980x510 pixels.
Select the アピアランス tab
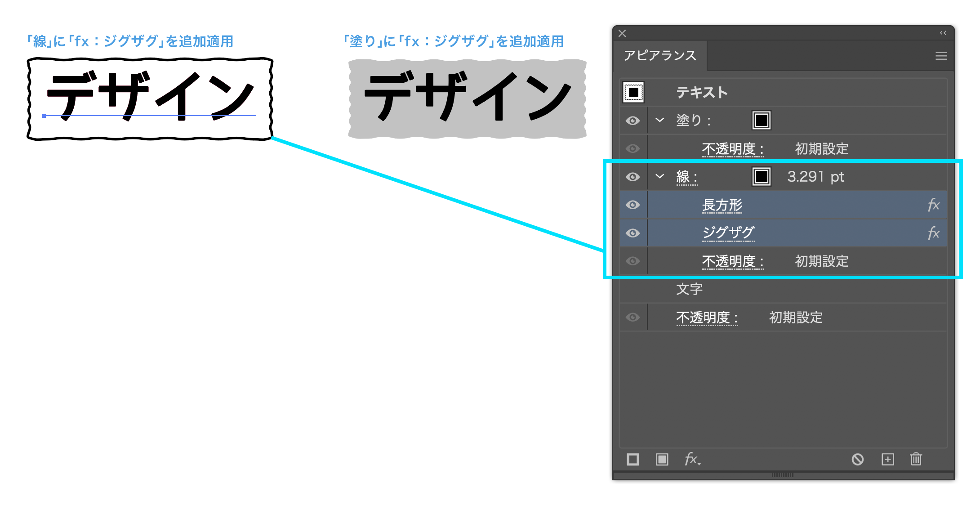click(660, 55)
